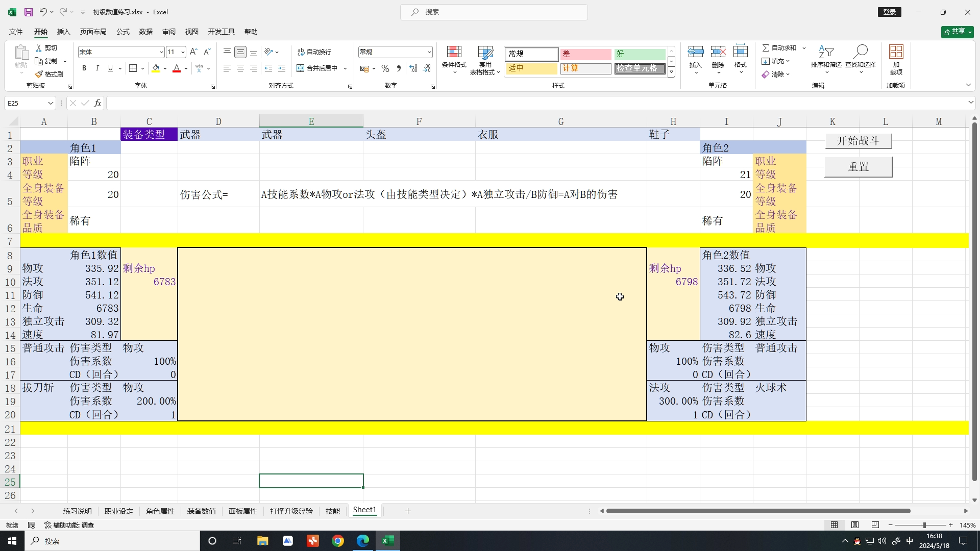Open the font size dropdown

(x=183, y=52)
